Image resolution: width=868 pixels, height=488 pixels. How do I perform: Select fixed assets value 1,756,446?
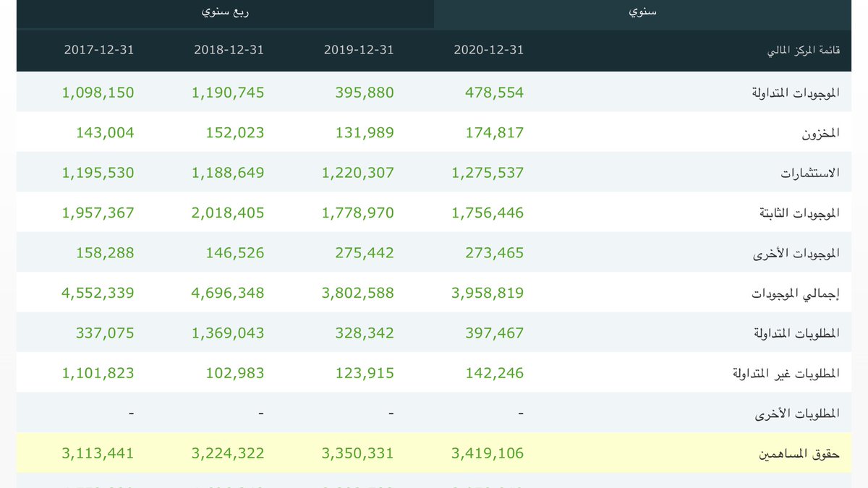pos(488,213)
